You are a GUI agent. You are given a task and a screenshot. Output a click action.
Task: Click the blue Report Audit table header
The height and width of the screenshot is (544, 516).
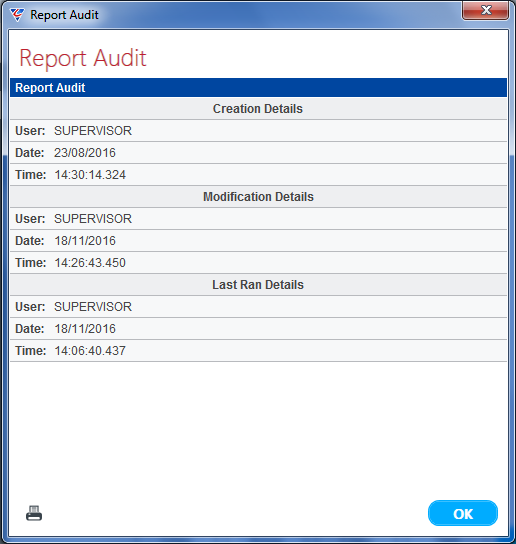pos(258,87)
